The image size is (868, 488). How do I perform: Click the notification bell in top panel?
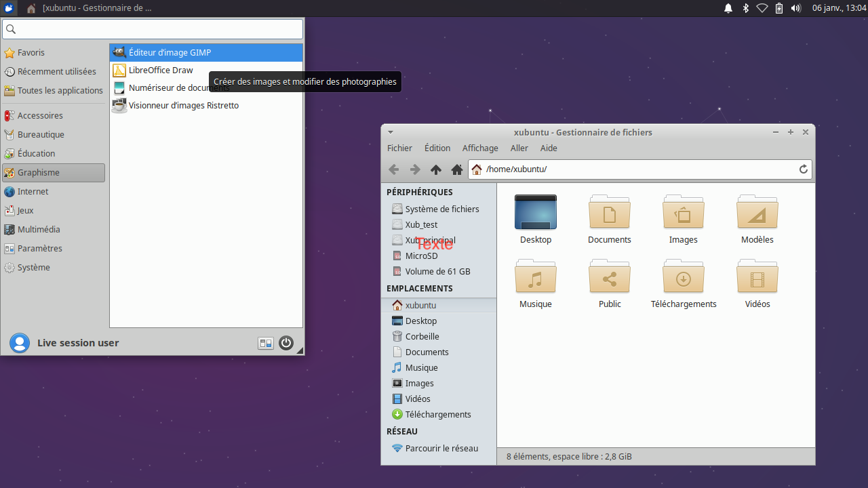coord(728,8)
